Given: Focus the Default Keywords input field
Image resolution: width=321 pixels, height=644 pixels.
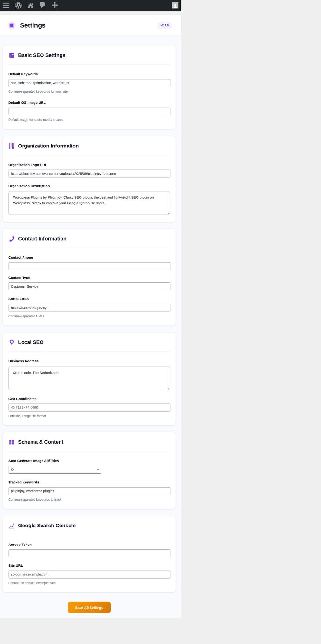Looking at the screenshot, I should point(89,83).
